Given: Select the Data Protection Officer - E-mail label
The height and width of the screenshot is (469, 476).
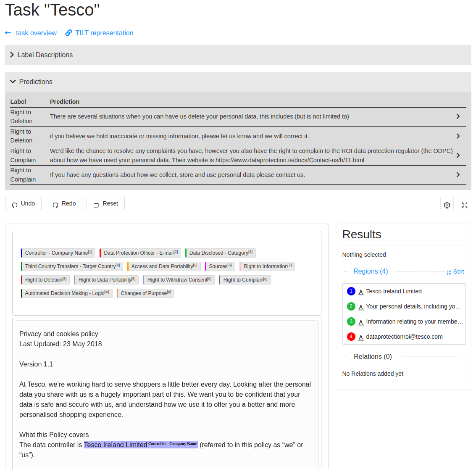Looking at the screenshot, I should pos(140,253).
